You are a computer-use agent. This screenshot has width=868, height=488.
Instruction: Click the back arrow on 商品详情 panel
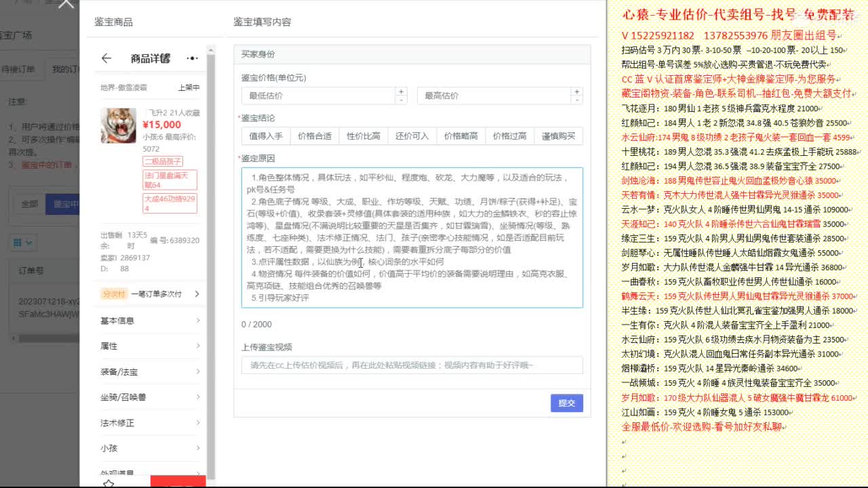click(106, 59)
